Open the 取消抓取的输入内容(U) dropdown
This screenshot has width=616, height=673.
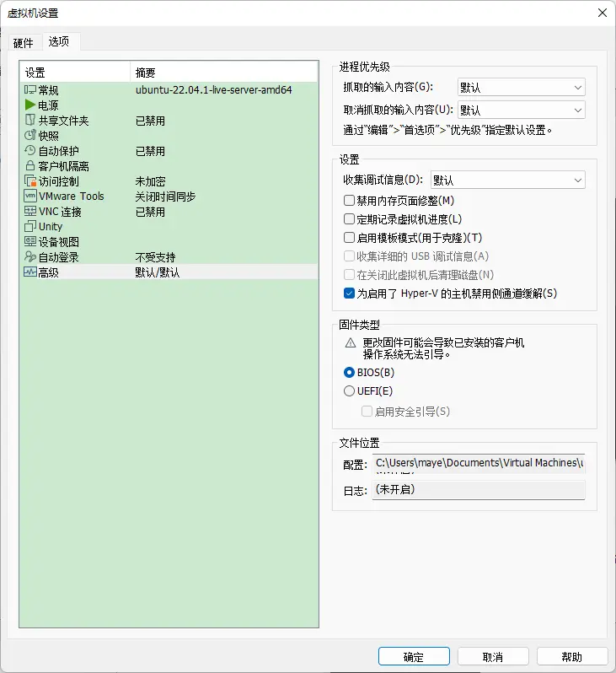(521, 110)
